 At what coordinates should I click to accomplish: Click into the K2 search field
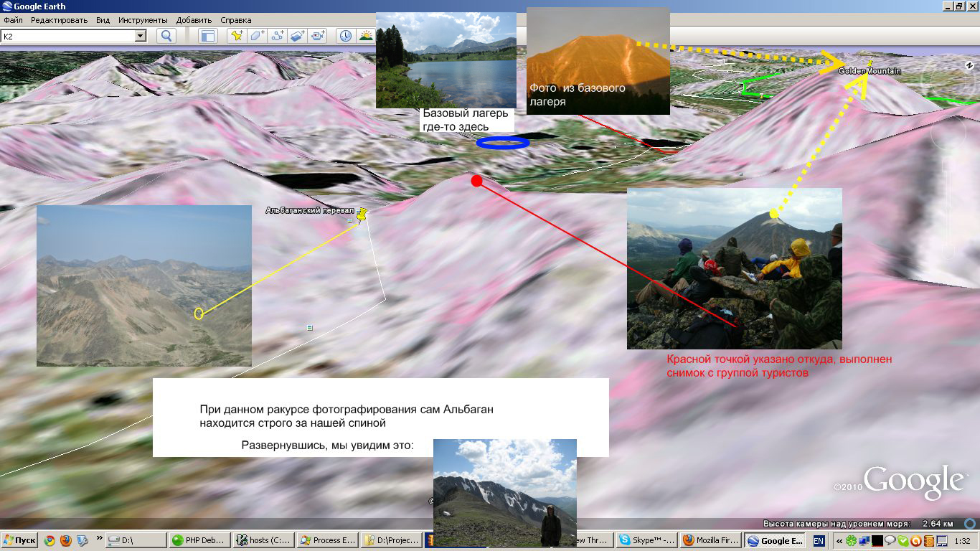tap(68, 36)
